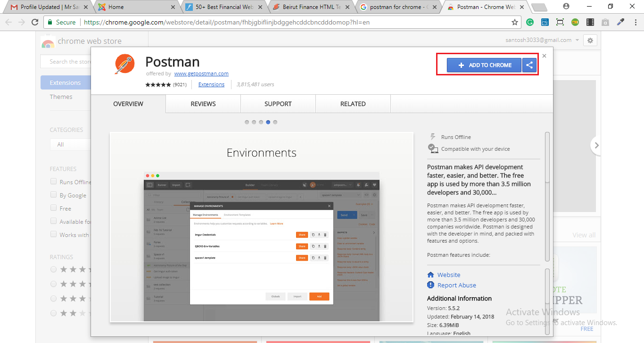Select the third screenshot carousel dot
Image resolution: width=644 pixels, height=343 pixels.
(x=261, y=122)
